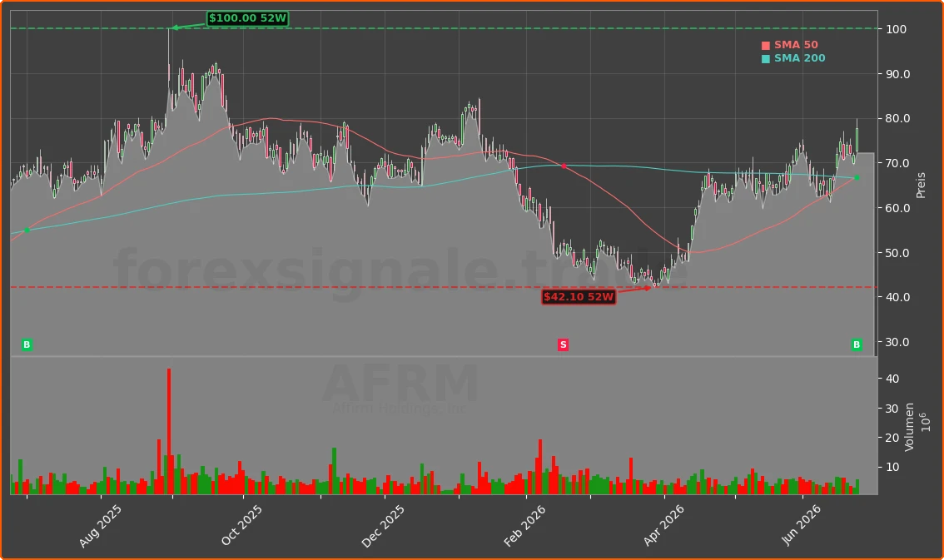
Task: Click the SMA 200 legend color square
Action: [765, 58]
